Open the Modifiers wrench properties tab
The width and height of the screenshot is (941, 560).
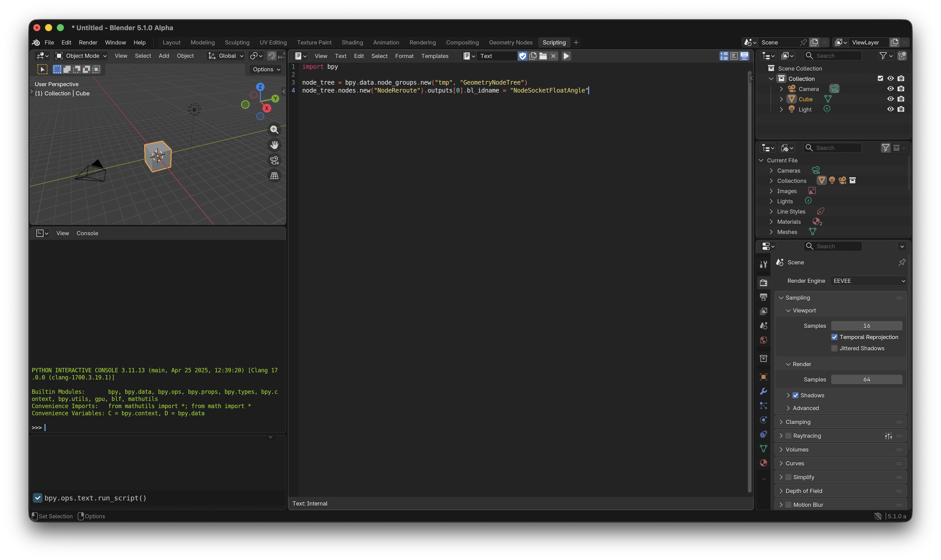click(764, 391)
